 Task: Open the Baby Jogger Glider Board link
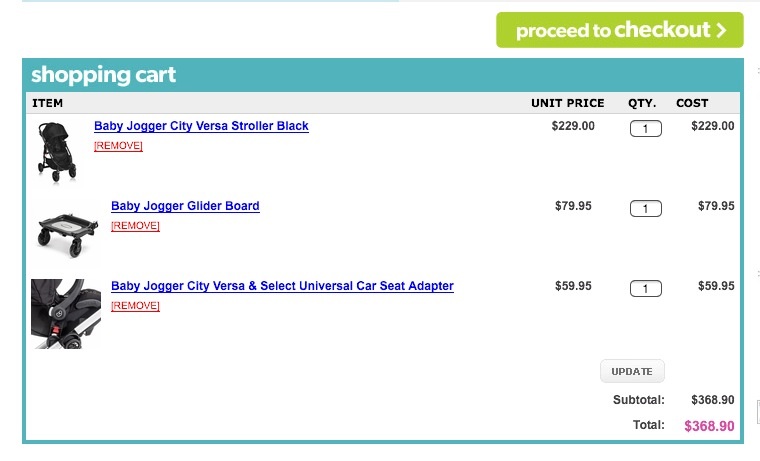(185, 206)
